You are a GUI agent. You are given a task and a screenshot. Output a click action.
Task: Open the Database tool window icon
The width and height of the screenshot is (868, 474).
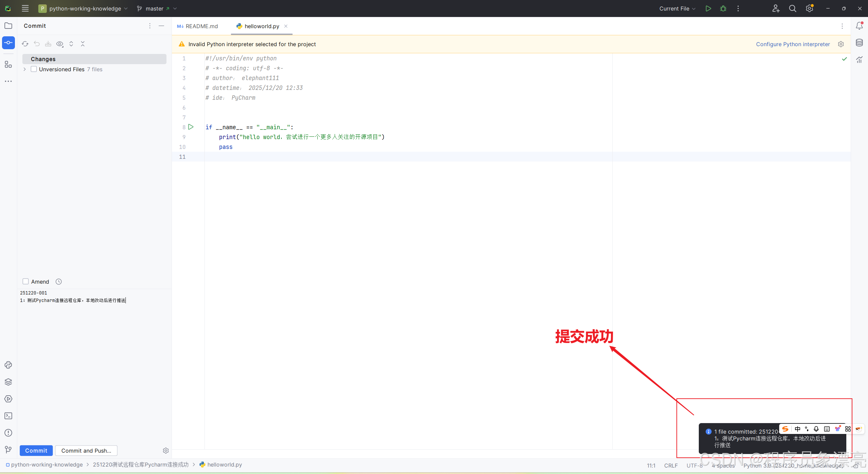click(x=859, y=43)
